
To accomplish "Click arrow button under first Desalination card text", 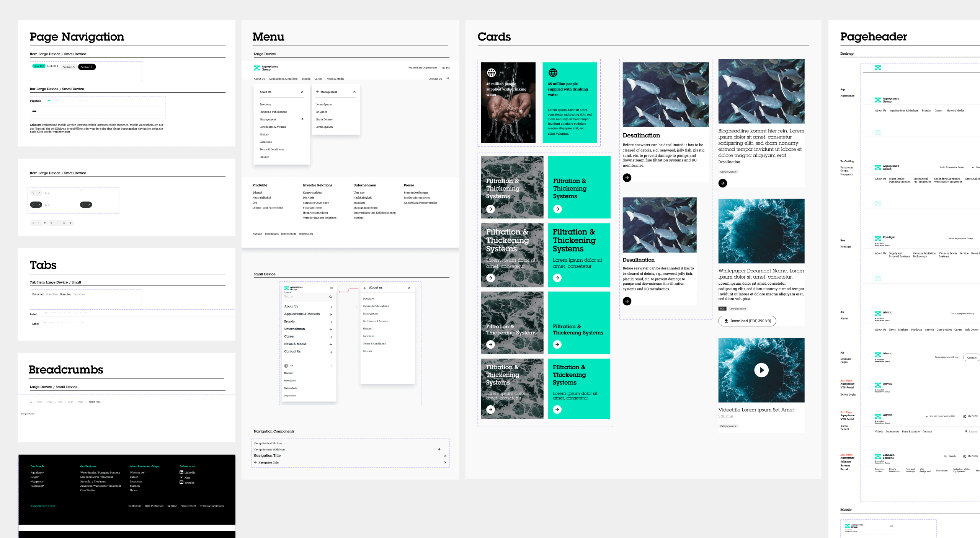I will click(x=627, y=178).
